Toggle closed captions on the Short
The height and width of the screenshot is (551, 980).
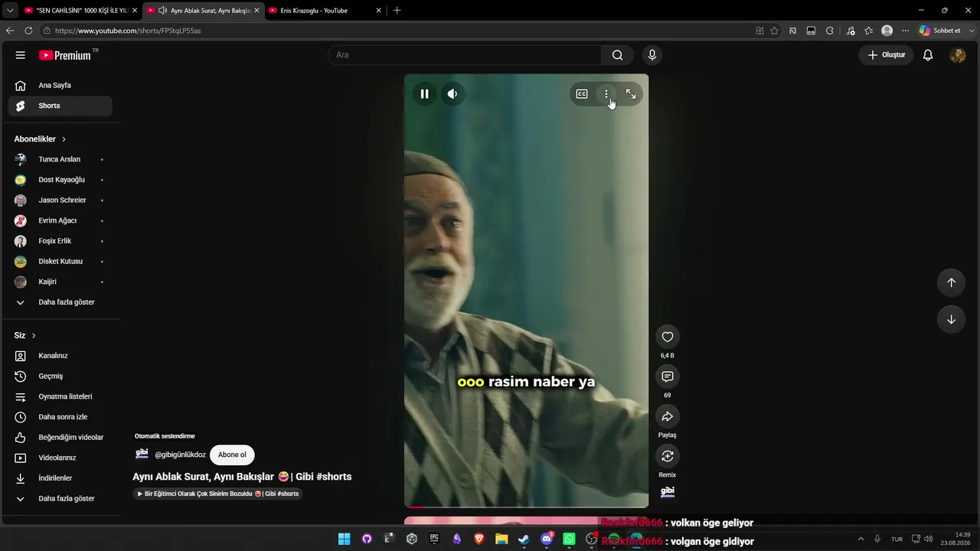[x=582, y=94]
